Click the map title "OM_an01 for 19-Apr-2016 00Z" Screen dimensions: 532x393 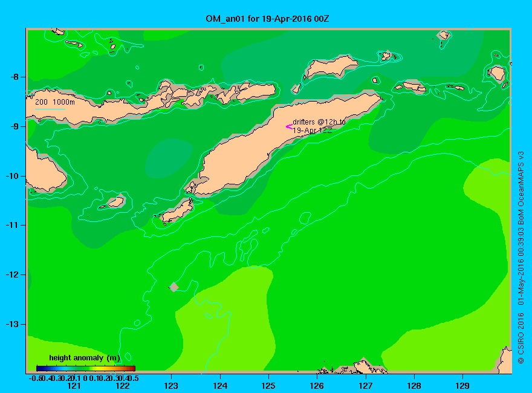(267, 19)
